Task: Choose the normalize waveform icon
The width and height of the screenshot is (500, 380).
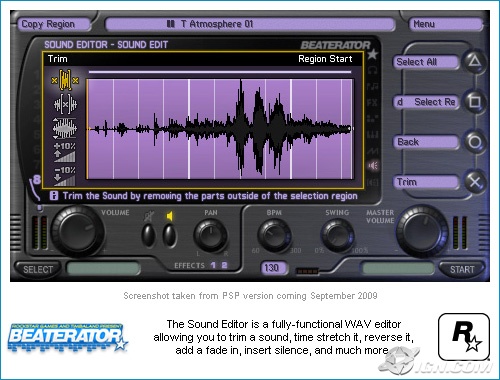Action: pyautogui.click(x=65, y=128)
